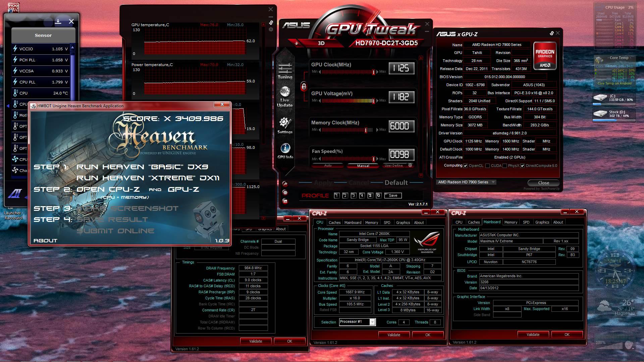Click the GPU Voltage slider Max arrow

pyautogui.click(x=377, y=101)
